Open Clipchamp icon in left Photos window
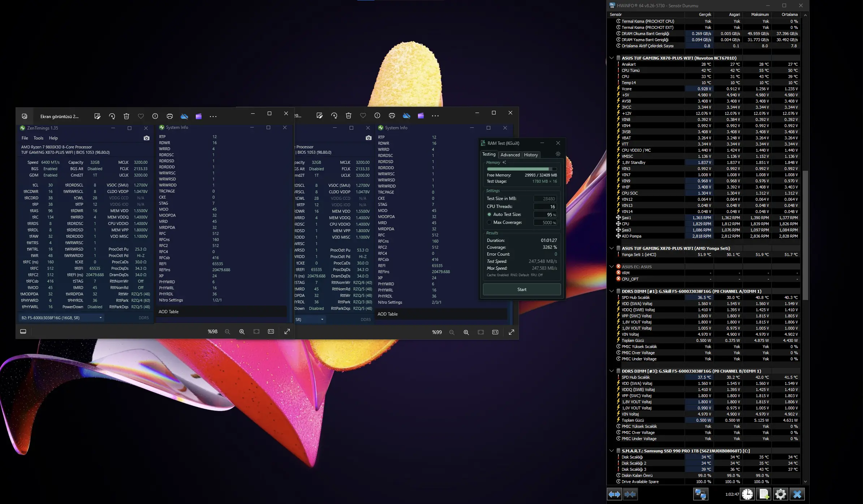Screen dimensions: 863x504 (199, 116)
